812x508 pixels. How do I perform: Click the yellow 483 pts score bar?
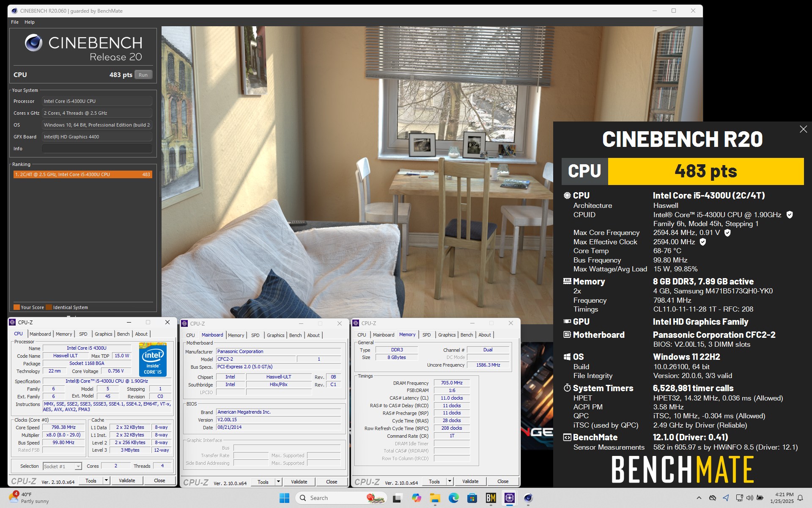click(705, 171)
